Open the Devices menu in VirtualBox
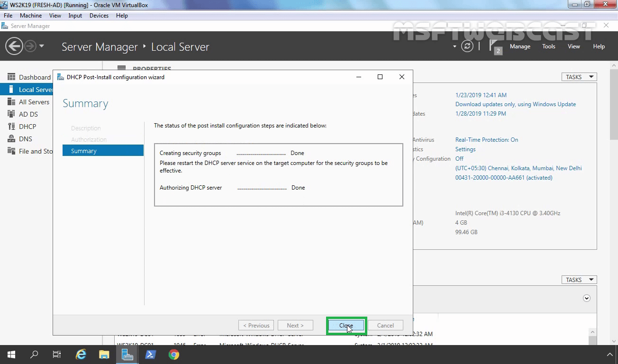Image resolution: width=618 pixels, height=364 pixels. 99,15
